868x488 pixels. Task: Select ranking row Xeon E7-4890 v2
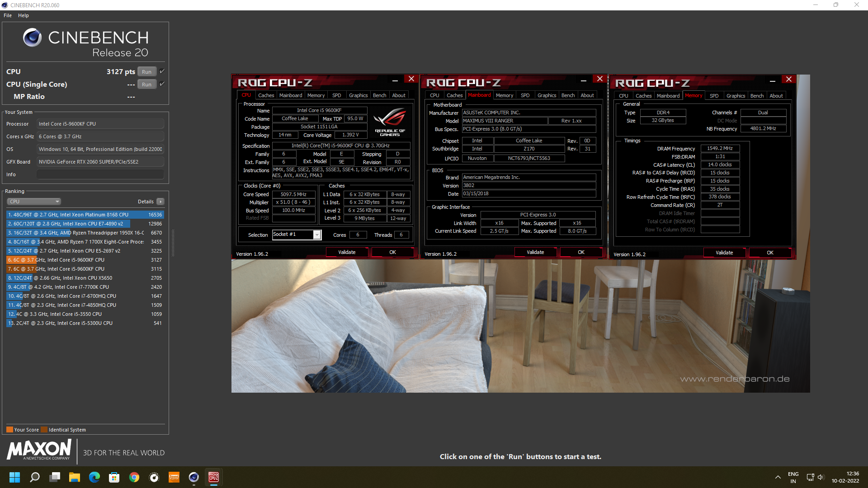[x=85, y=224]
